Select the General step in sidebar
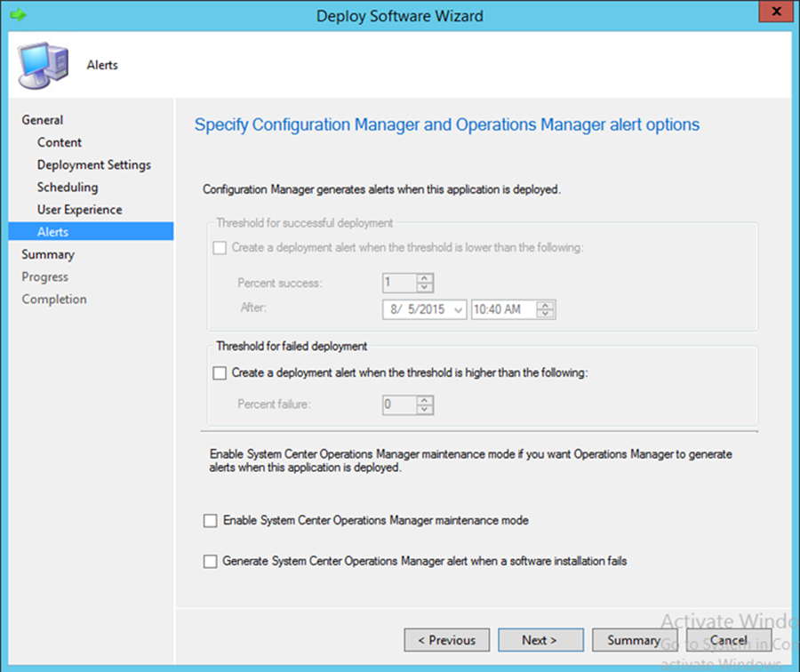The image size is (800, 672). point(43,120)
